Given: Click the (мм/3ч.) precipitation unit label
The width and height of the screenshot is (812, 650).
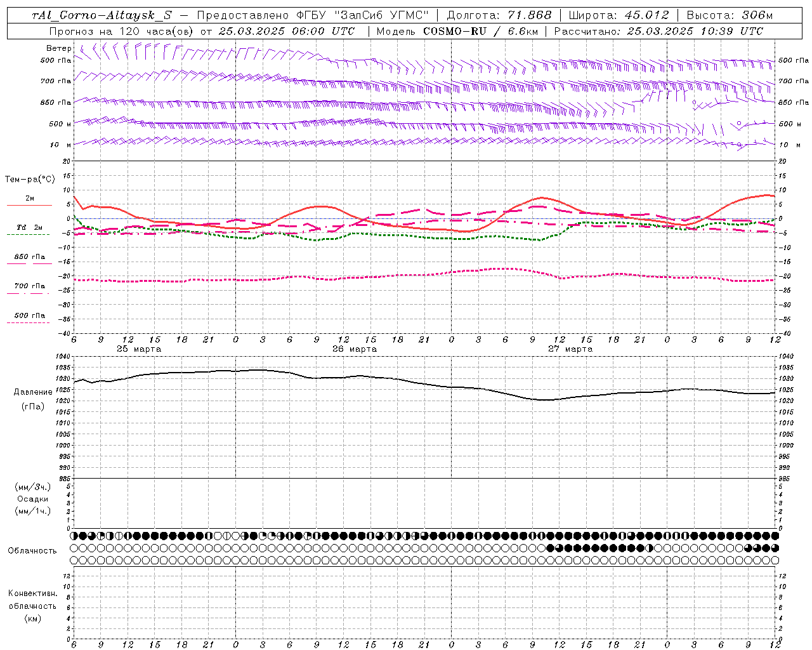Looking at the screenshot, I should pos(33,487).
